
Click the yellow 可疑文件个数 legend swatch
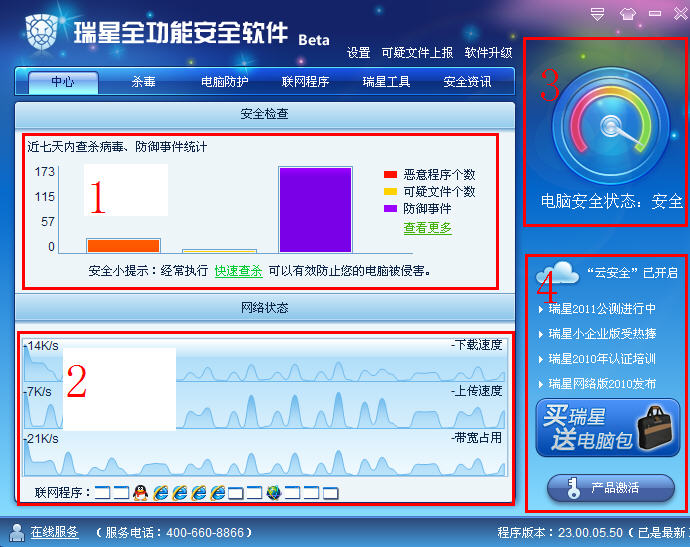tap(390, 191)
